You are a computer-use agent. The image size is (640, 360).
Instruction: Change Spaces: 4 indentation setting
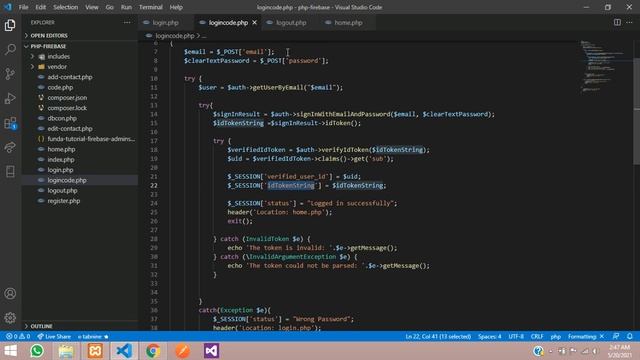click(489, 337)
